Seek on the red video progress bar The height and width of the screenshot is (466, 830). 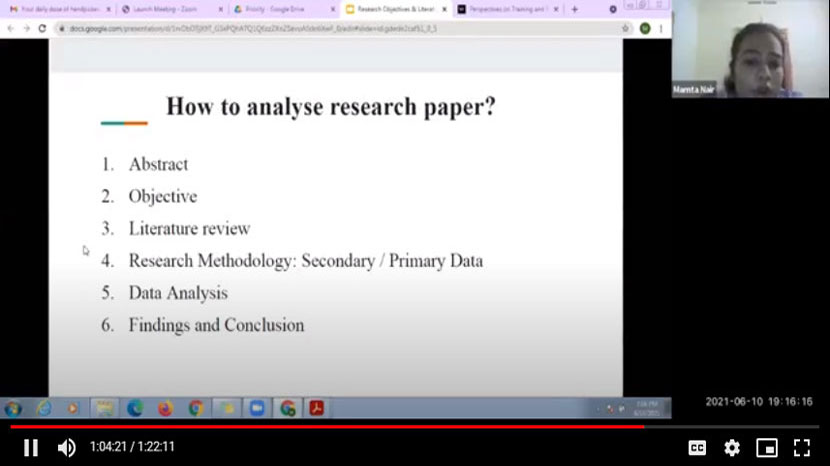pos(327,426)
